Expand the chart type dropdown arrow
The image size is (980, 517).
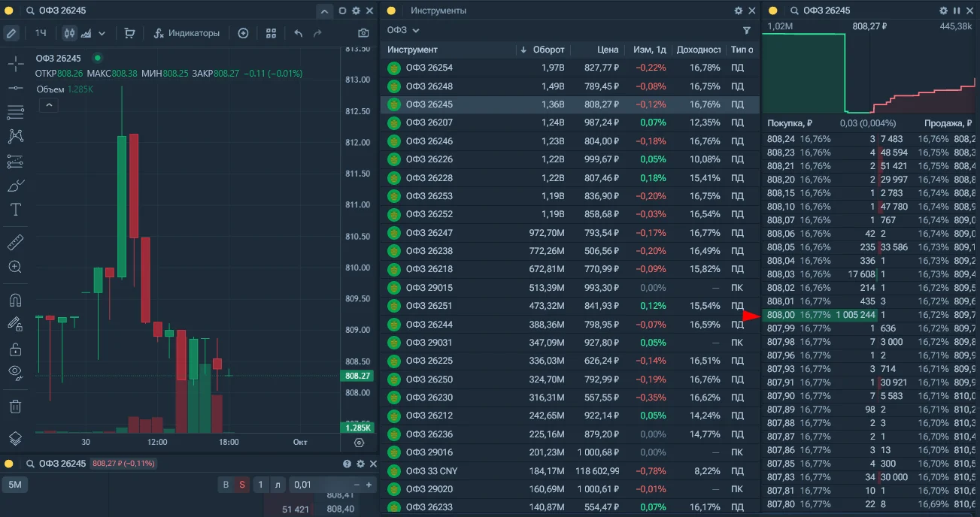pos(102,33)
